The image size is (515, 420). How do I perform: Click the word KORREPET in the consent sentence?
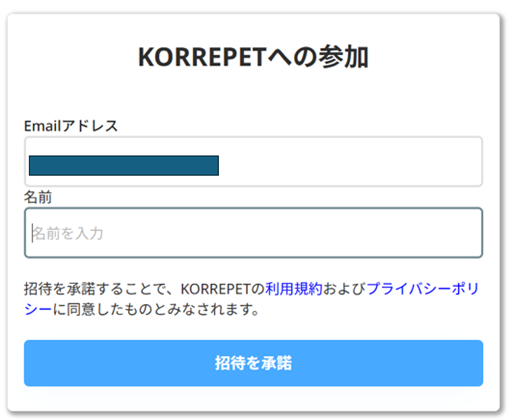[216, 289]
